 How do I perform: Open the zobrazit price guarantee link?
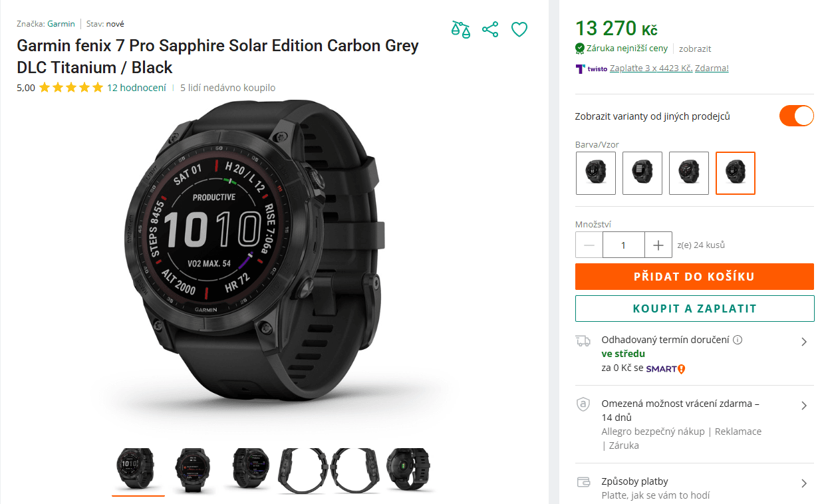pyautogui.click(x=694, y=49)
